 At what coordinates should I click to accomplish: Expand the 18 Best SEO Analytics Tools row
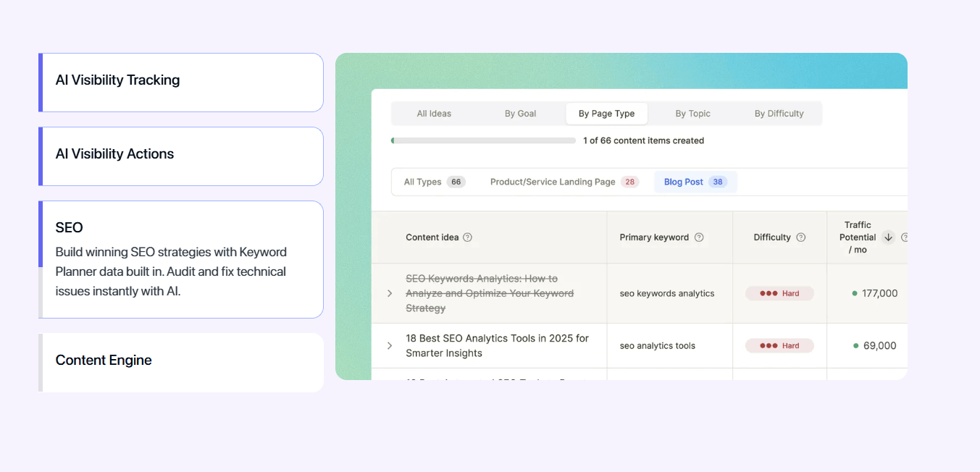pyautogui.click(x=390, y=346)
